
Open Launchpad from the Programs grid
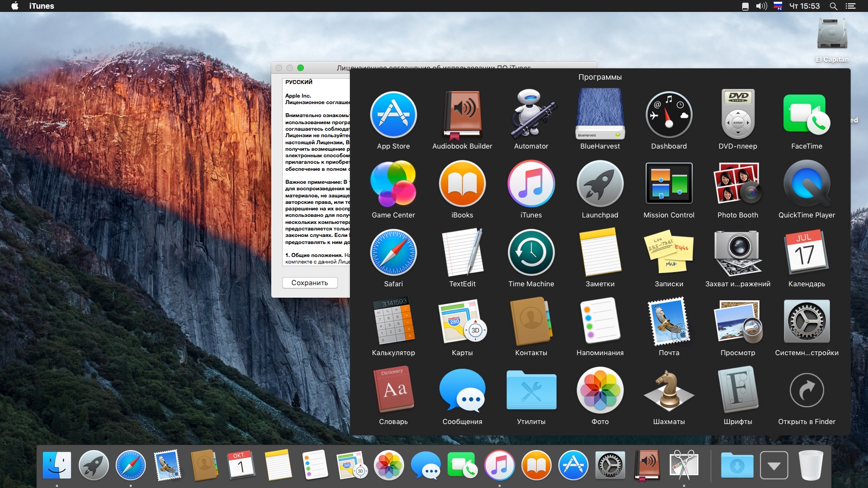click(600, 184)
